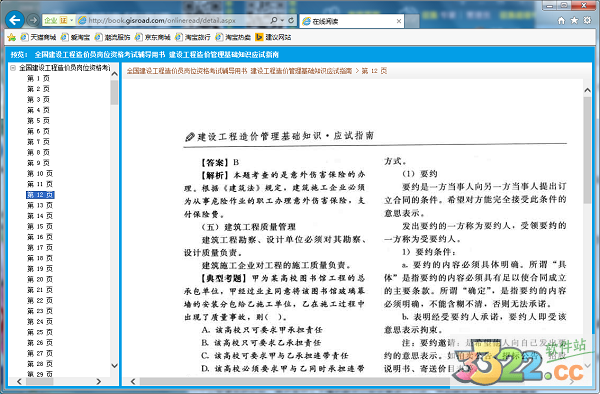Image resolution: width=600 pixels, height=394 pixels.
Task: Select 第 13 页 in page tree
Action: click(40, 205)
